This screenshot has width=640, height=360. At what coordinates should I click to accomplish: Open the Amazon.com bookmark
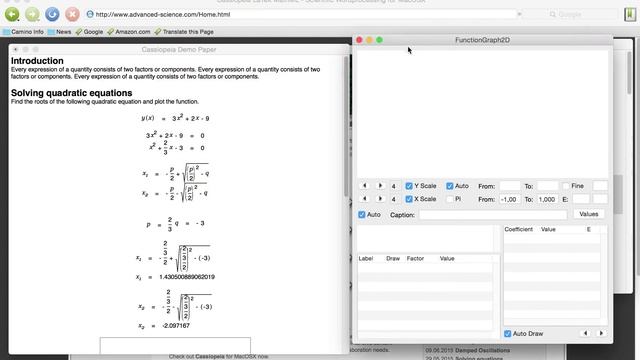129,32
